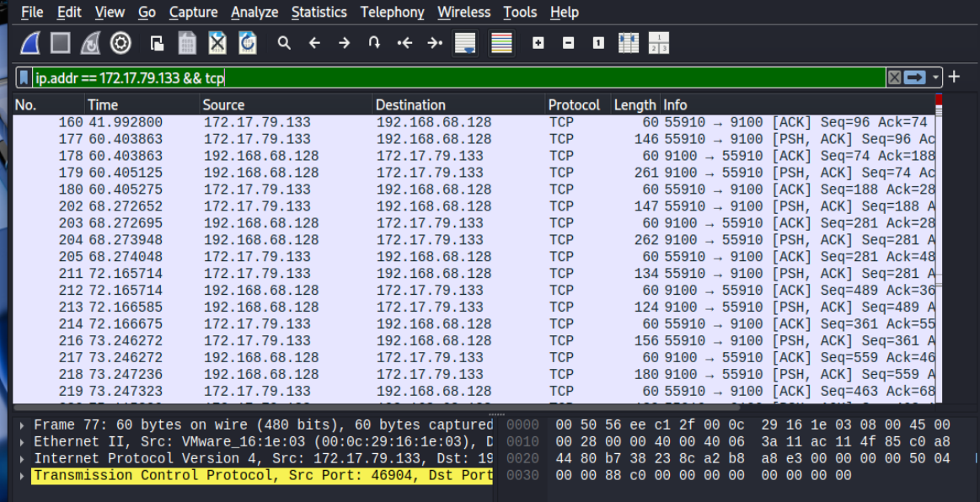Open the Edit menu
The width and height of the screenshot is (980, 502).
[x=69, y=12]
